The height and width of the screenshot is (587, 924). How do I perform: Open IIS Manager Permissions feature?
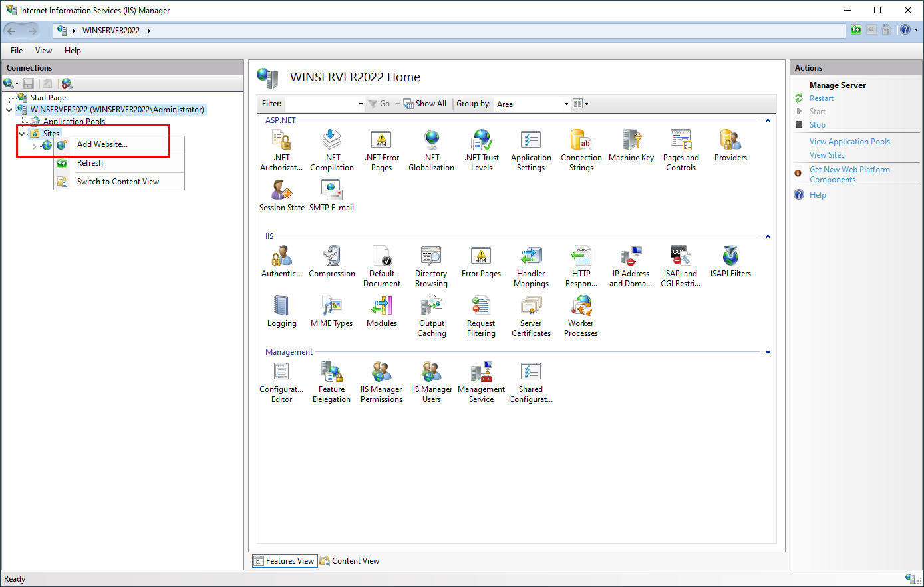(381, 382)
